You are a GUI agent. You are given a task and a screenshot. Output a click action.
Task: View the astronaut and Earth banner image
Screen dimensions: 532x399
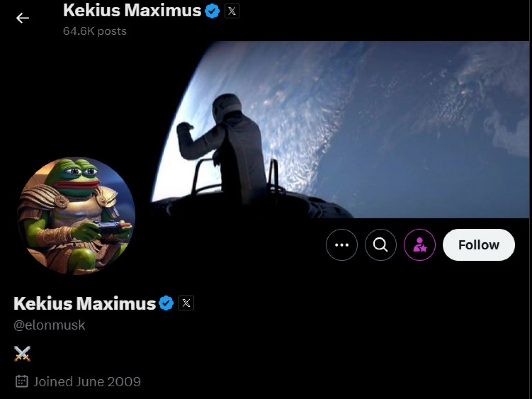click(339, 130)
